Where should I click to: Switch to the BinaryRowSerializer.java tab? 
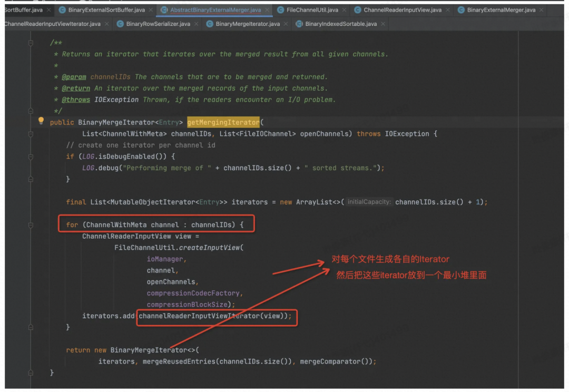(x=158, y=24)
